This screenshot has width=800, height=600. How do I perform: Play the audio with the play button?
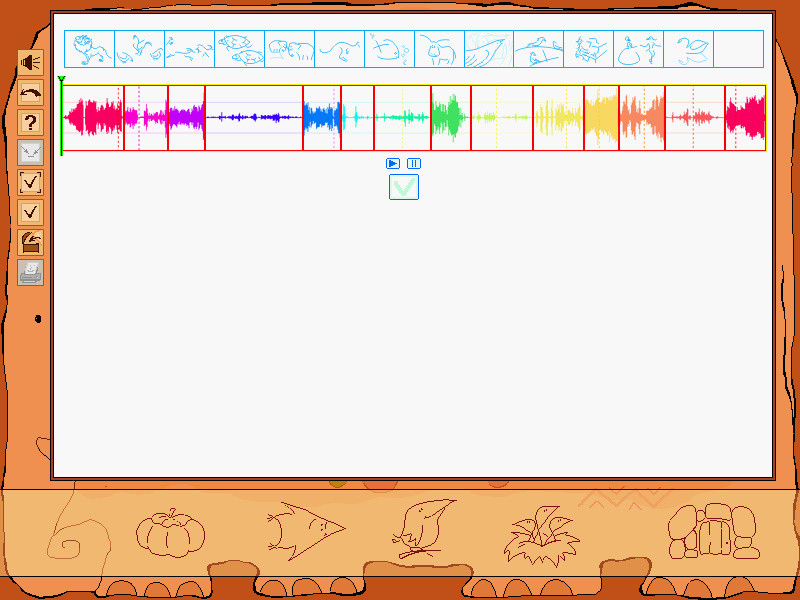coord(393,163)
